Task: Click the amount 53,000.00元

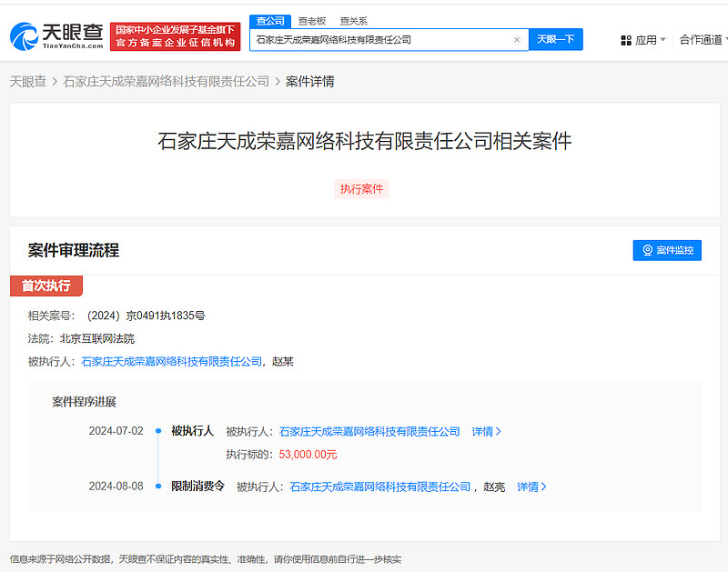Action: point(308,455)
